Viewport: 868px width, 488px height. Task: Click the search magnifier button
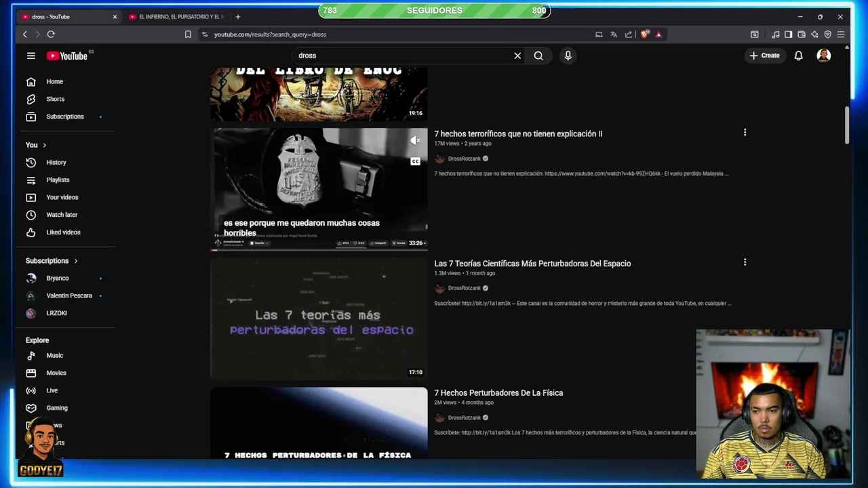click(538, 56)
